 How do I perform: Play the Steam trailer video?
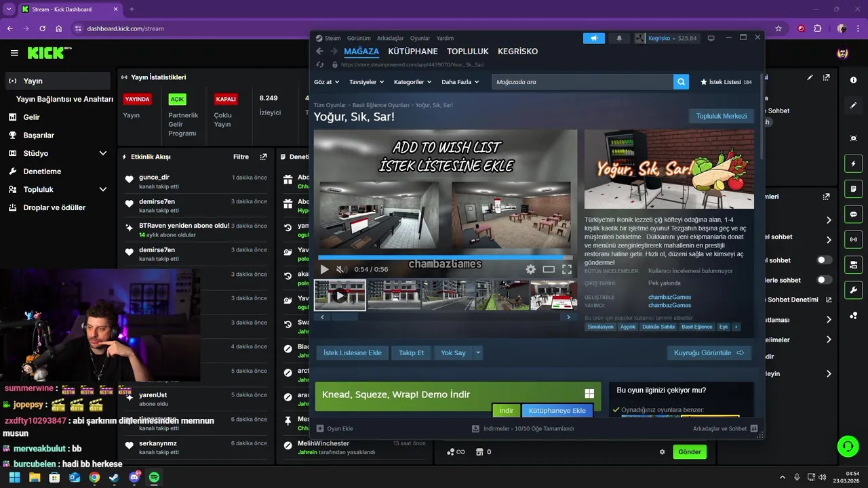(324, 269)
